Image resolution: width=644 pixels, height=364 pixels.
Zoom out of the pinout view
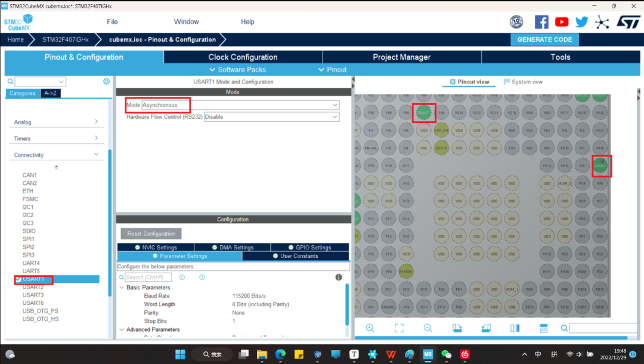428,328
